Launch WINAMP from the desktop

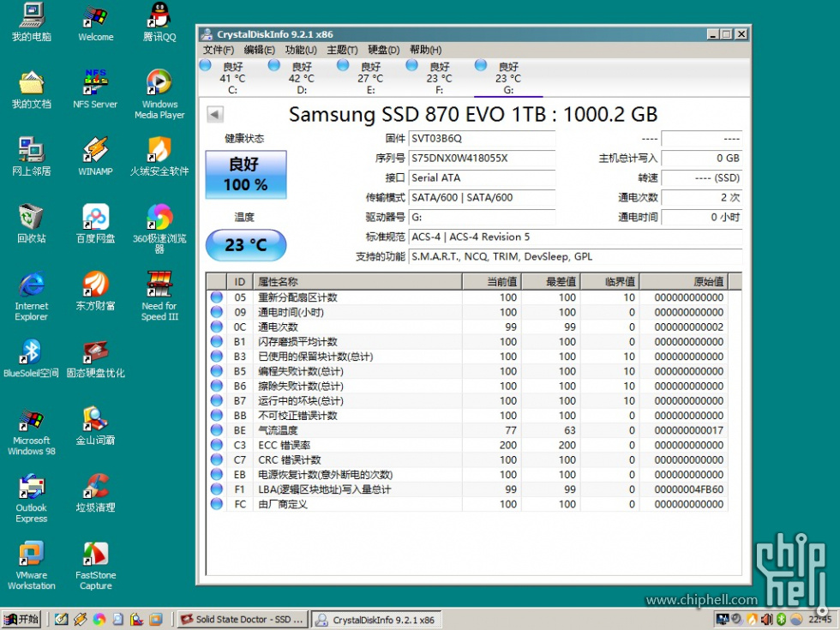tap(95, 156)
